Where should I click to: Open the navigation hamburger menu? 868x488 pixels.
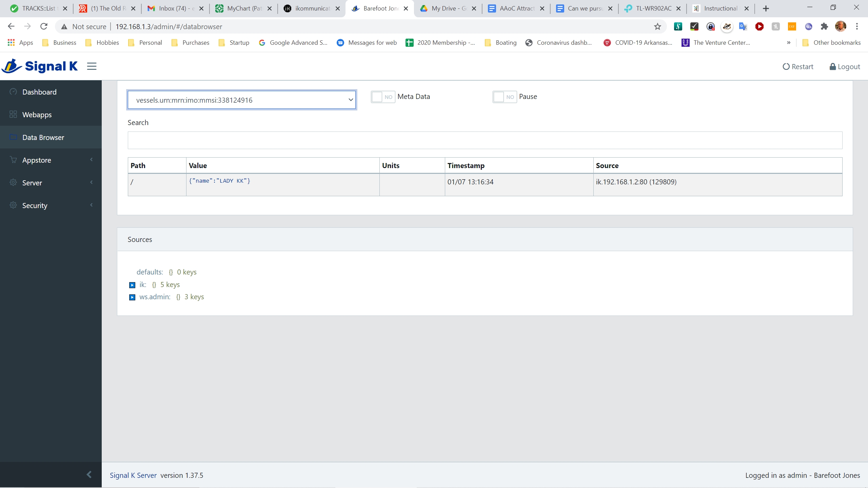91,66
